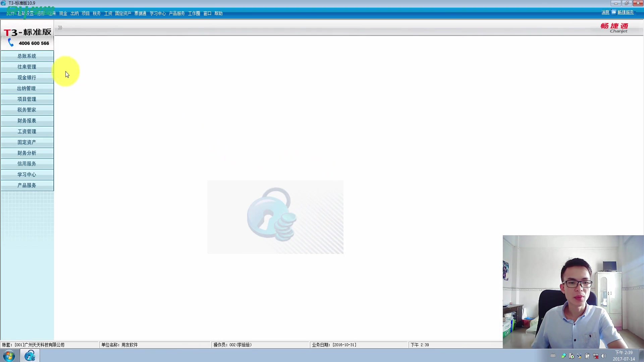
Task: Click the VirtualBox tray icon
Action: [x=579, y=356]
